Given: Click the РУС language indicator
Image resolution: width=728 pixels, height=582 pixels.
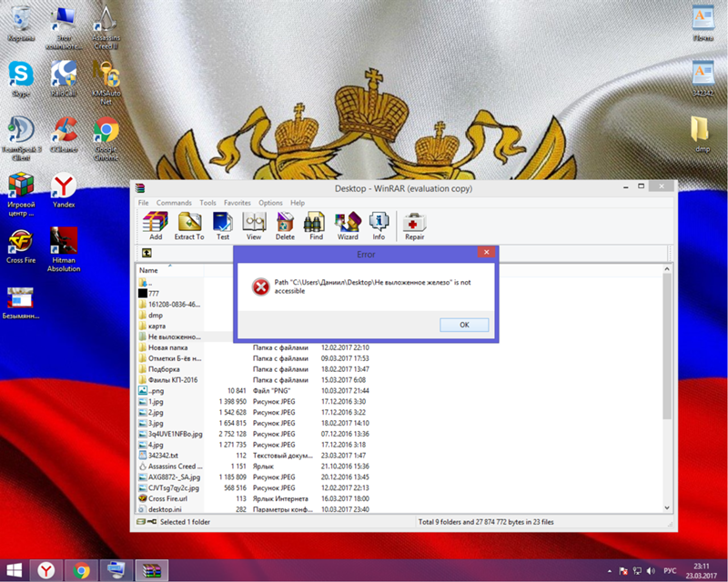Looking at the screenshot, I should pos(670,571).
